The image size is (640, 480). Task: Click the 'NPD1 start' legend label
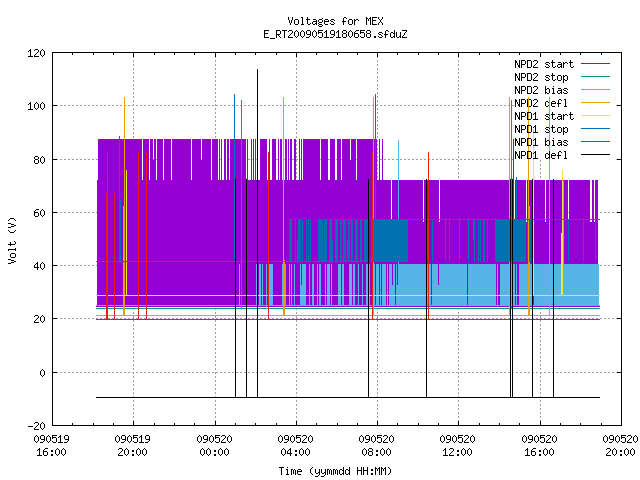[544, 116]
